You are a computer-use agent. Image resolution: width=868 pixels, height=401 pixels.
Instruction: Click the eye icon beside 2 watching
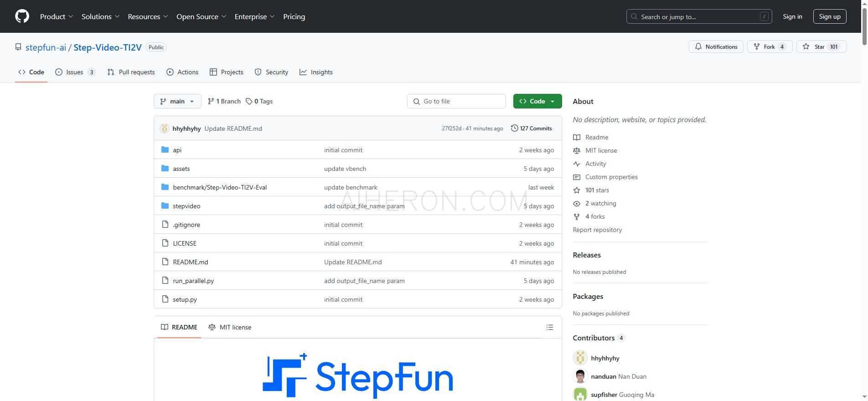(x=577, y=203)
